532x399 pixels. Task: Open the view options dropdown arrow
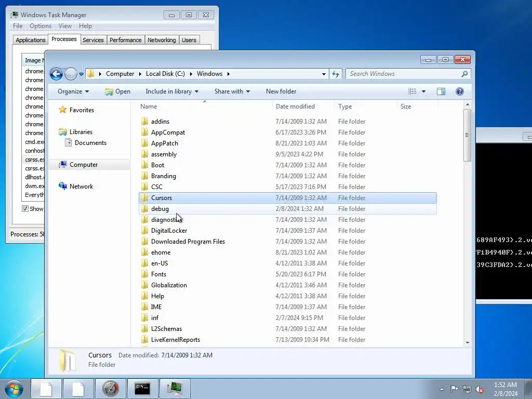[423, 91]
